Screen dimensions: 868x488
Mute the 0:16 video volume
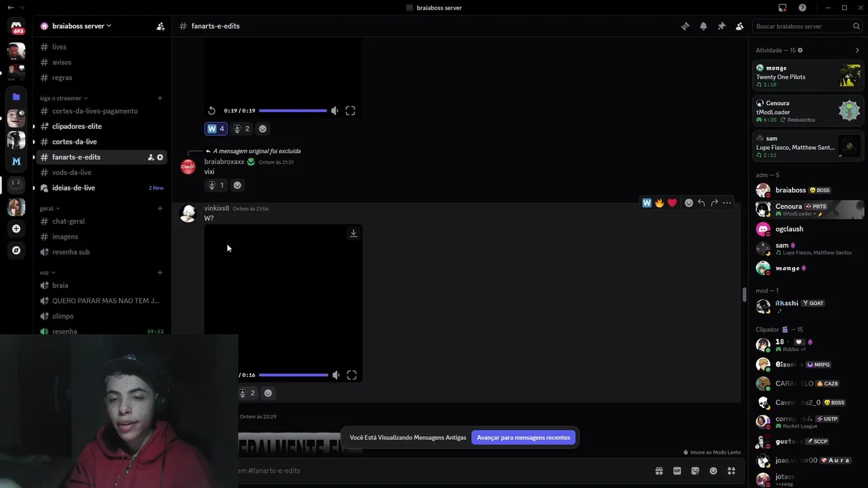[x=336, y=375]
